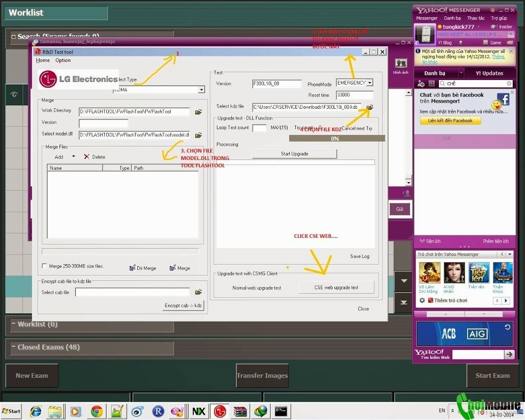Click the chat window scrollbar down arrow
This screenshot has width=525, height=420.
point(408,182)
